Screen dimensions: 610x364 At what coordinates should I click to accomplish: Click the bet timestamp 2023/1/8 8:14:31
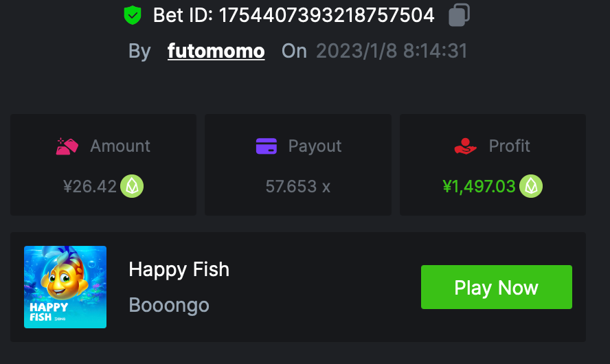click(x=392, y=52)
